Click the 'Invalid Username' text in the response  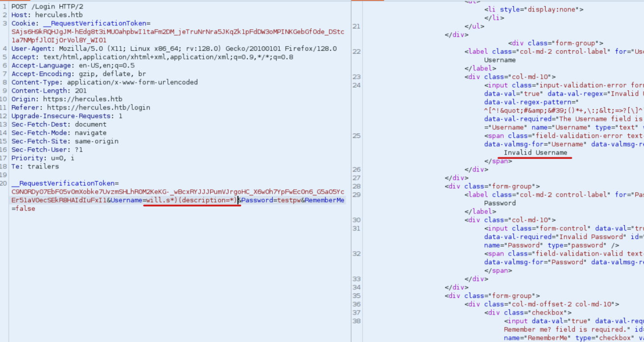536,153
